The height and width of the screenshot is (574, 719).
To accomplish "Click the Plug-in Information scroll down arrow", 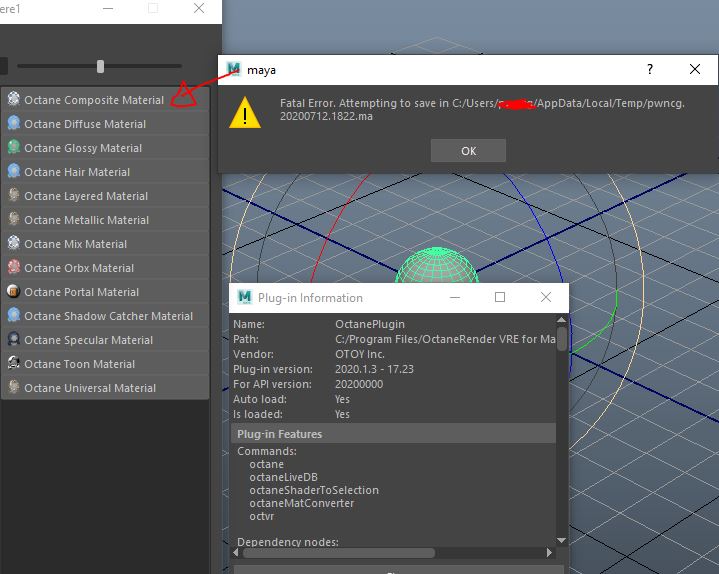I will pyautogui.click(x=562, y=541).
